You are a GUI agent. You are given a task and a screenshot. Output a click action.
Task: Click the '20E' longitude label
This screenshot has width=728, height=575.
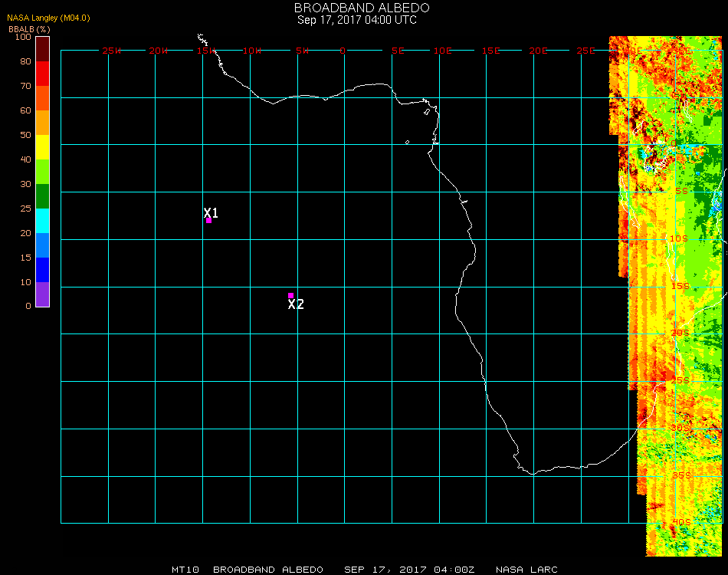tap(538, 51)
